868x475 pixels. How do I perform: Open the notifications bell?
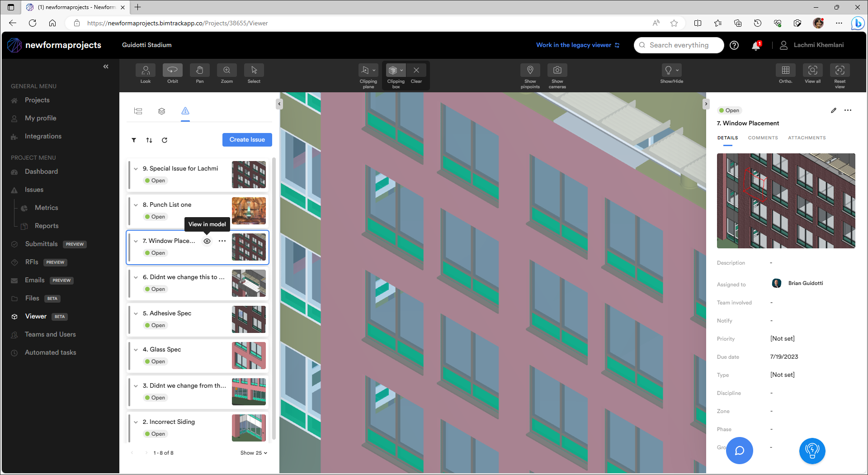coord(756,45)
